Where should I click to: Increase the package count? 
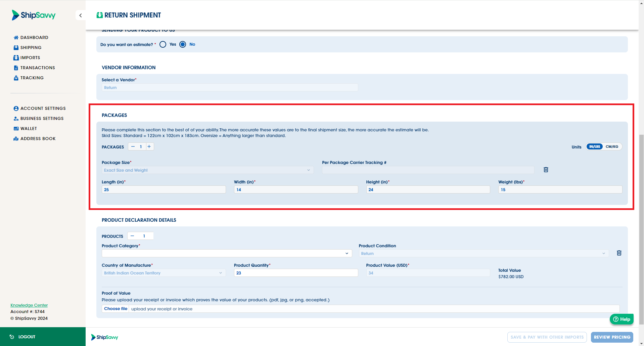tap(149, 147)
